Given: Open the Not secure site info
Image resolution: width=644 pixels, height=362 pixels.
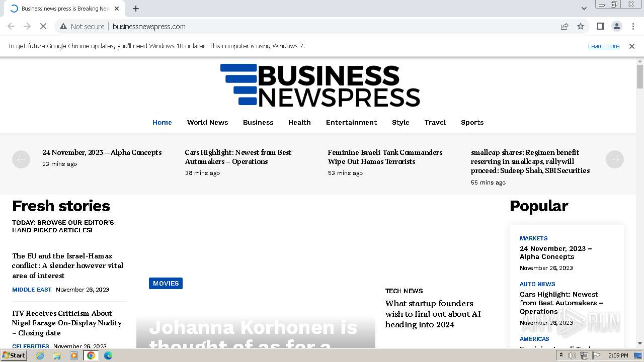Looking at the screenshot, I should click(82, 26).
